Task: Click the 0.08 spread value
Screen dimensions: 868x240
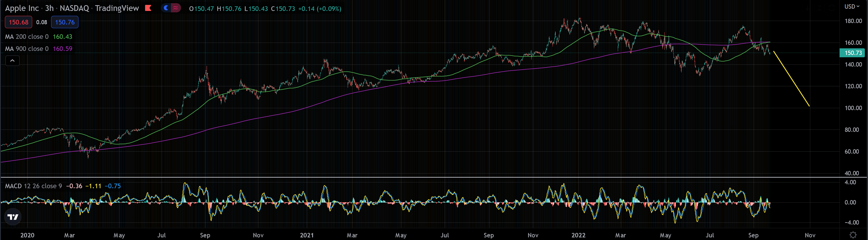Action: [41, 22]
